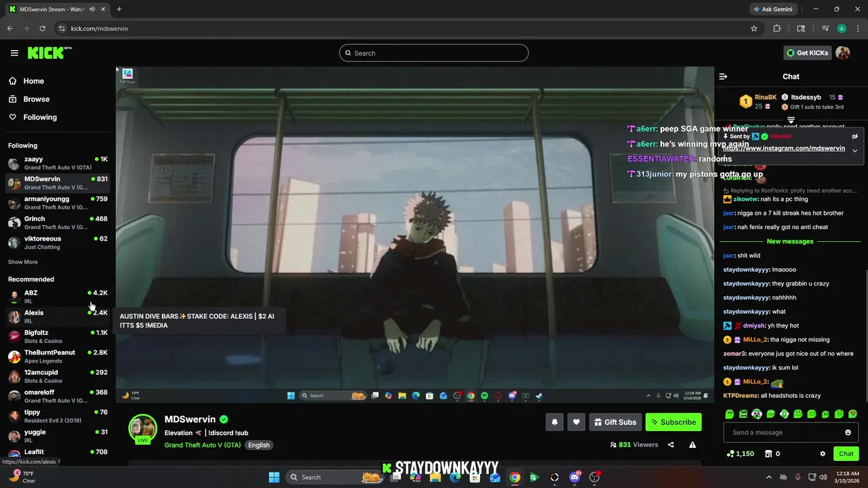The image size is (868, 488).
Task: Open Discord from the taskbar
Action: click(x=575, y=477)
